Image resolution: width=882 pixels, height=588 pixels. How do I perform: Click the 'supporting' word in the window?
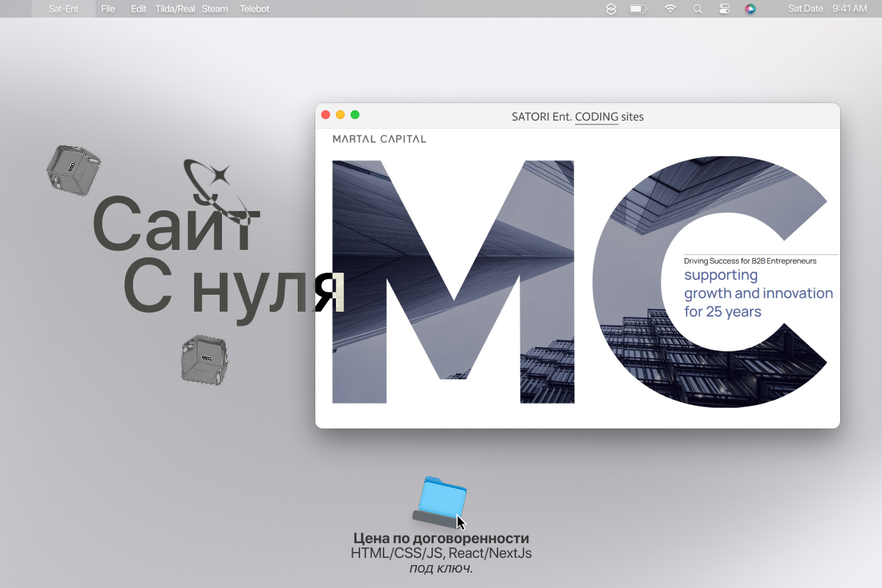(x=721, y=276)
